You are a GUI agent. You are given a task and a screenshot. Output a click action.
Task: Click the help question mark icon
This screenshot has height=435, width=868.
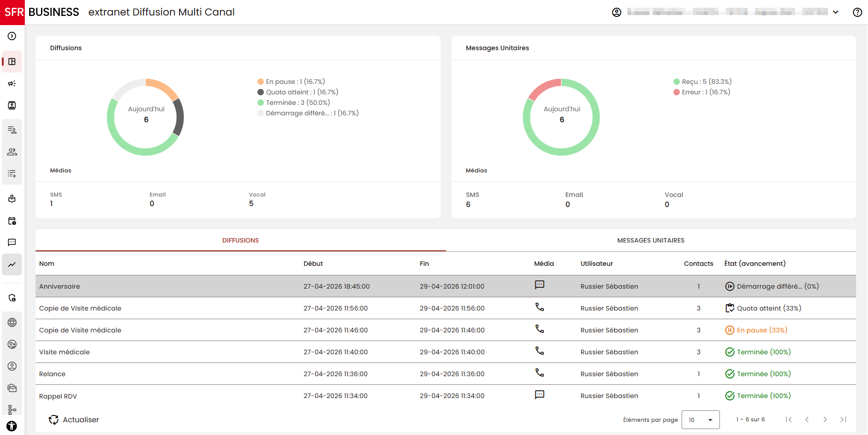point(857,12)
